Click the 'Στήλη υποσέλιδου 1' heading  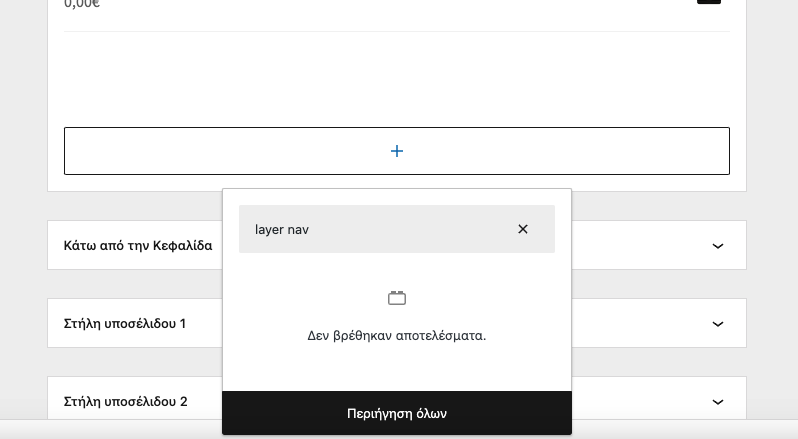[x=125, y=324]
